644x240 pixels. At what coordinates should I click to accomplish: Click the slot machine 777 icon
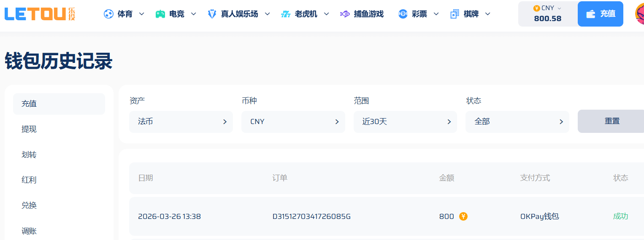pyautogui.click(x=286, y=14)
